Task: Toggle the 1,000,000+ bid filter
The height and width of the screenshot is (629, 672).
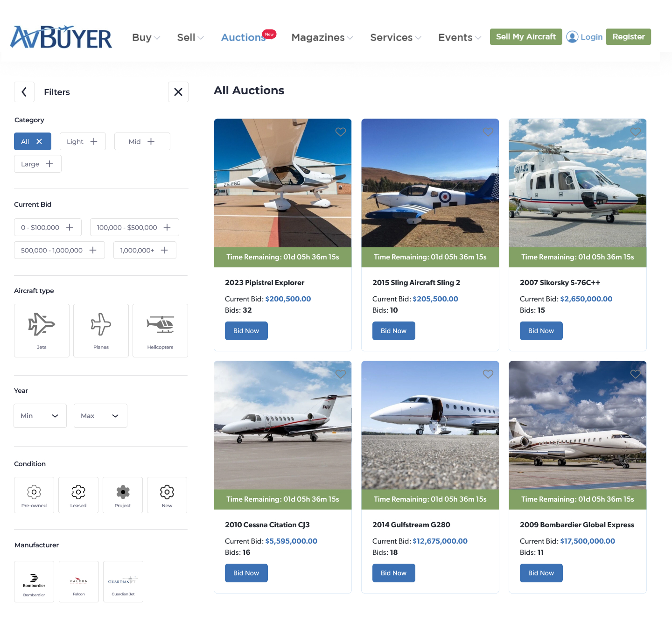Action: pos(145,250)
